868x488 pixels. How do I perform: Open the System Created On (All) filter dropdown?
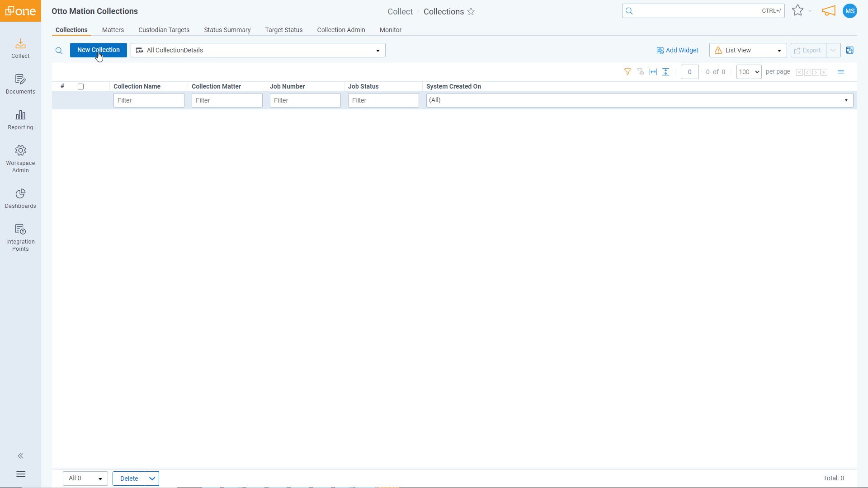[846, 100]
